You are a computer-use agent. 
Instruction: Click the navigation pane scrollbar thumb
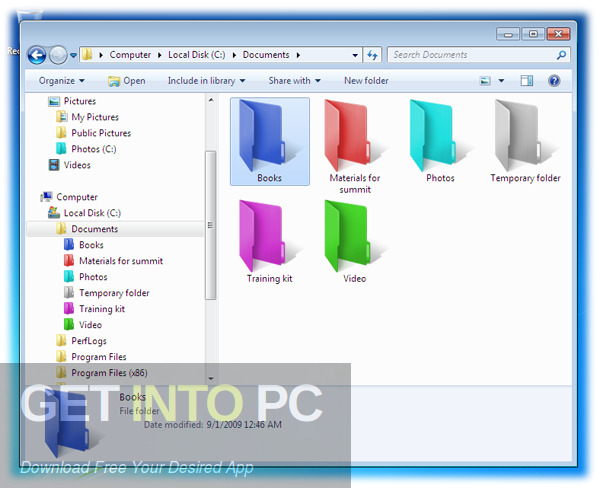tap(211, 225)
